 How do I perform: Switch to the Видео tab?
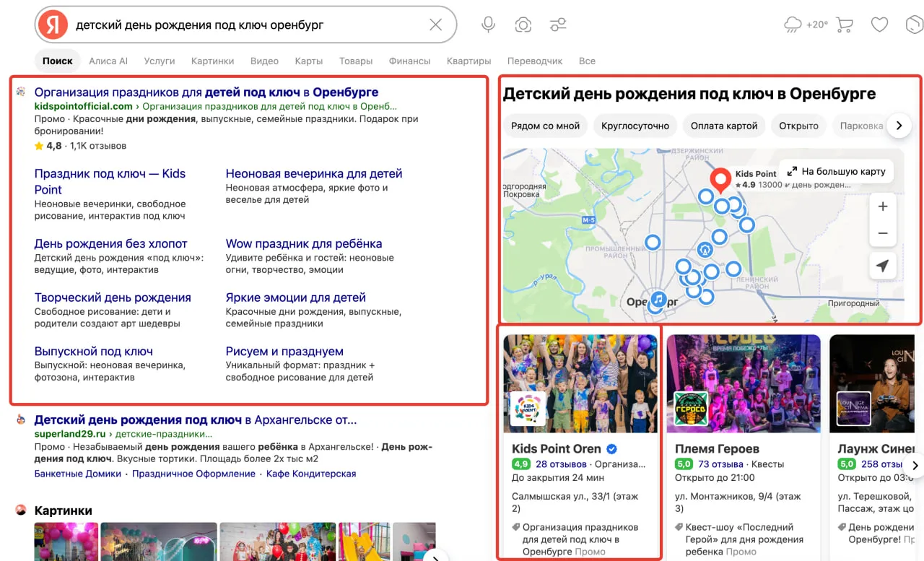pyautogui.click(x=264, y=61)
